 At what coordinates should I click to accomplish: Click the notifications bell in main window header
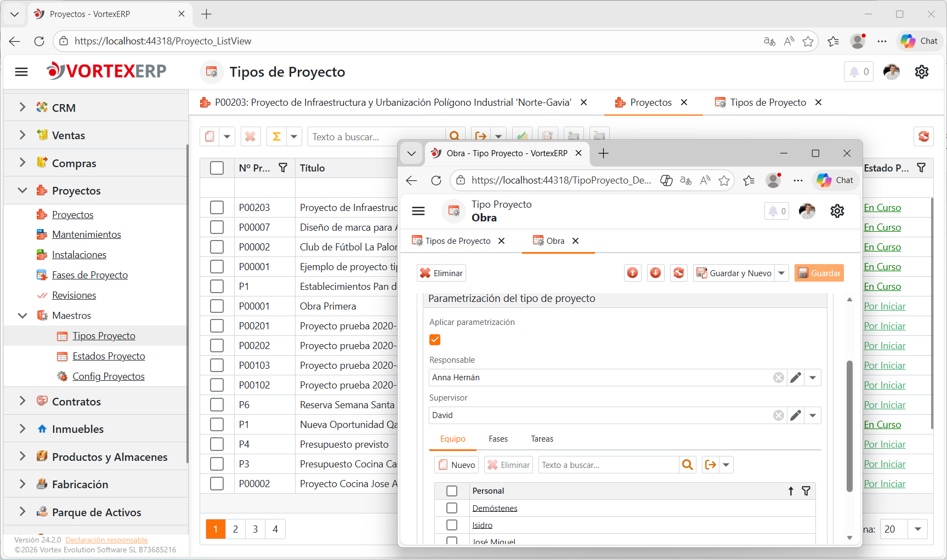tap(859, 72)
